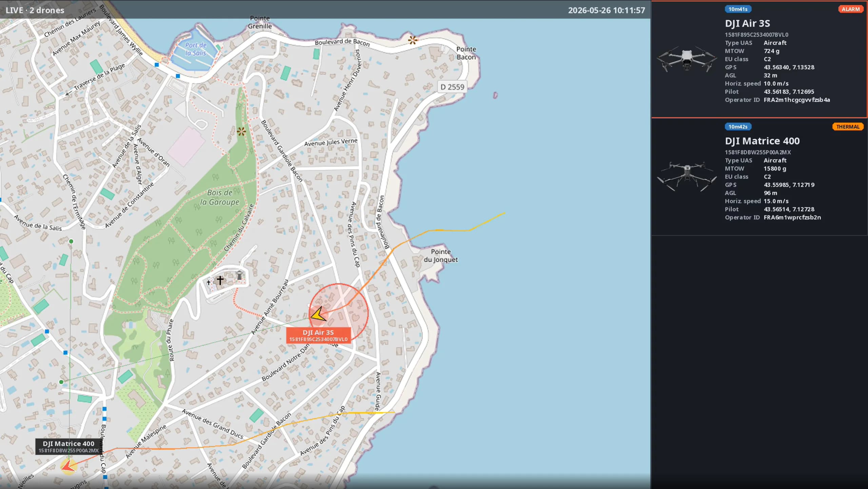
Task: Click the LIVE · 2 drones status text
Action: coord(35,10)
